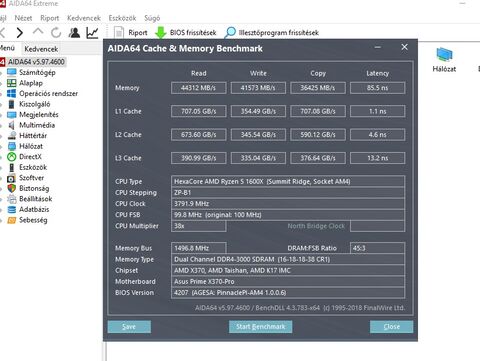The height and width of the screenshot is (361, 480).
Task: Select the Beállítások icon in the tree
Action: point(12,199)
